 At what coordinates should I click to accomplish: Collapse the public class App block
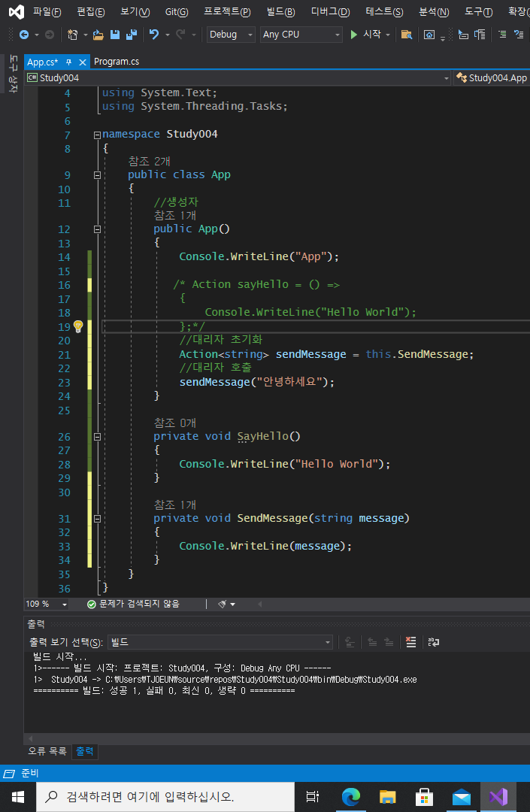click(x=97, y=175)
